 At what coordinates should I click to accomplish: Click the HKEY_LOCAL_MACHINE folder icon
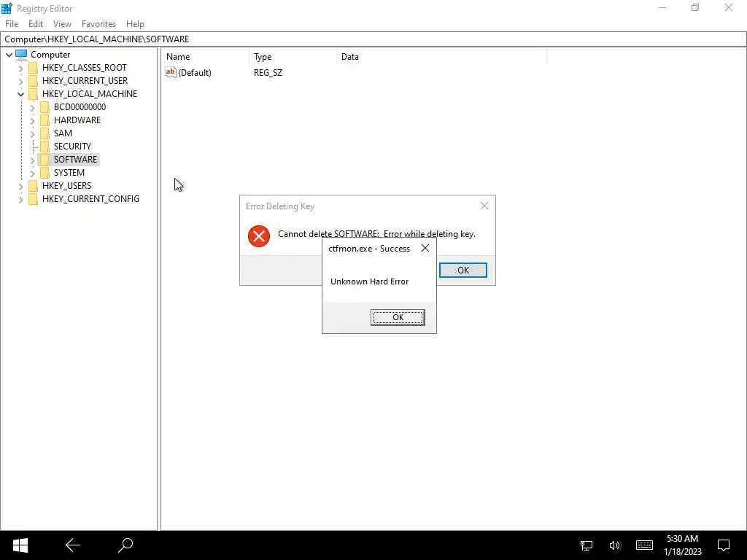(x=34, y=94)
